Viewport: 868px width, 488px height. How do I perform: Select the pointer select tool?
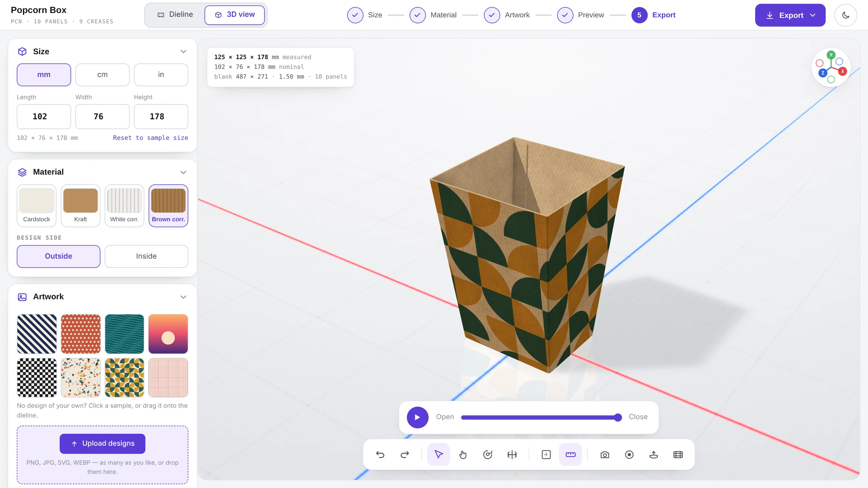point(439,454)
